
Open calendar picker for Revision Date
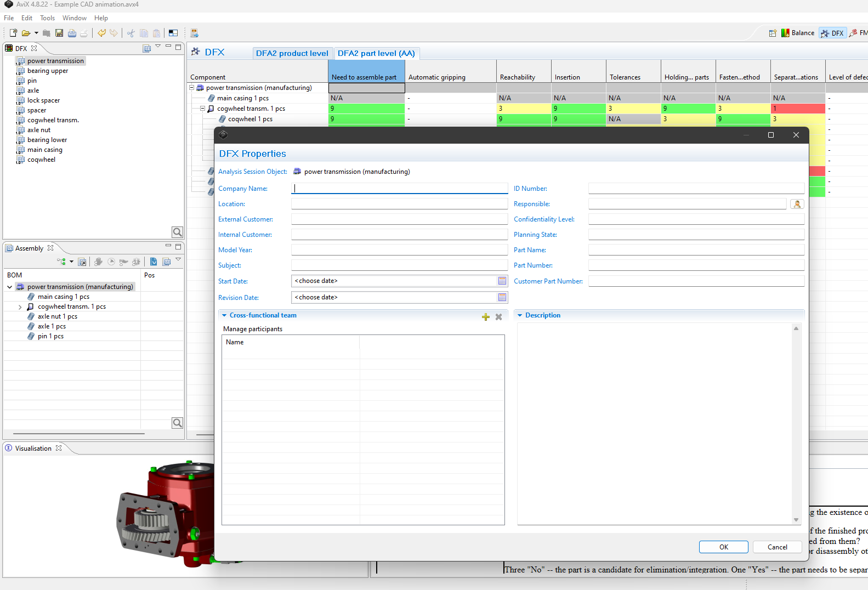502,297
